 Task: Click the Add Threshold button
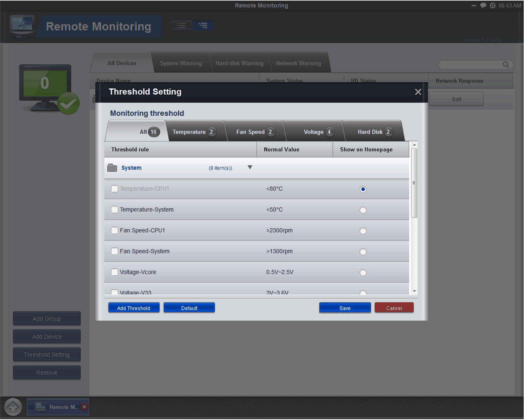point(134,308)
